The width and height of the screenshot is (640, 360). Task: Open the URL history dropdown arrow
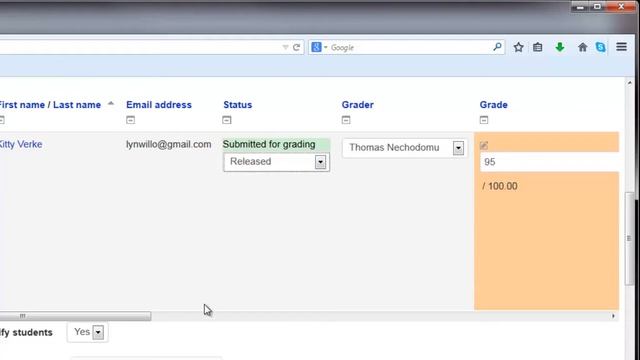pyautogui.click(x=285, y=47)
